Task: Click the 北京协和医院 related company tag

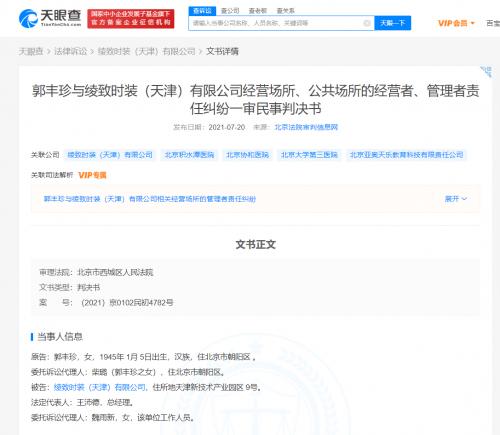Action: (247, 155)
